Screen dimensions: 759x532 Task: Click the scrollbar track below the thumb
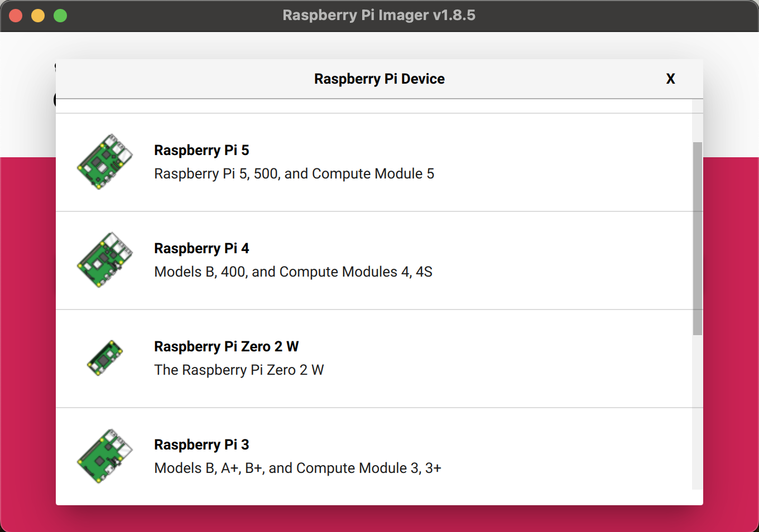point(698,413)
